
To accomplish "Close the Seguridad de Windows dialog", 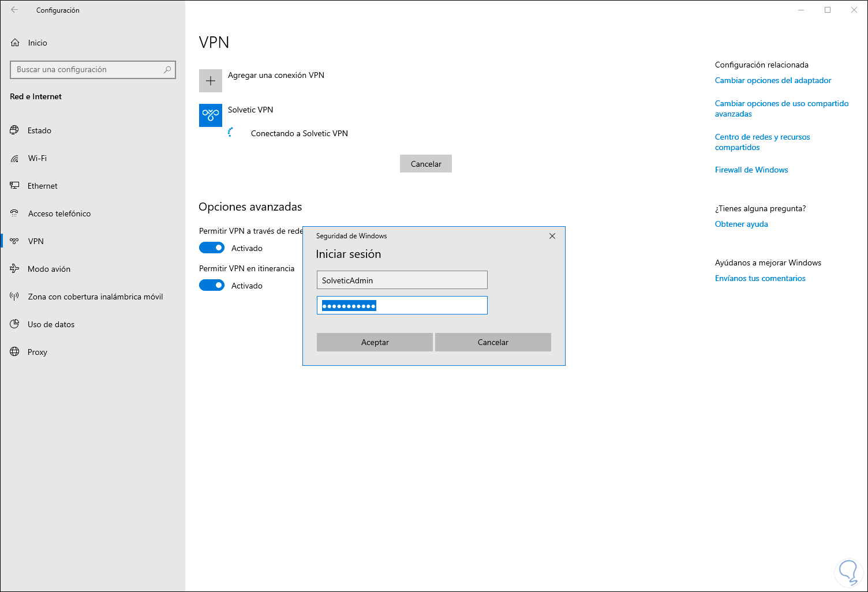I will (x=552, y=236).
